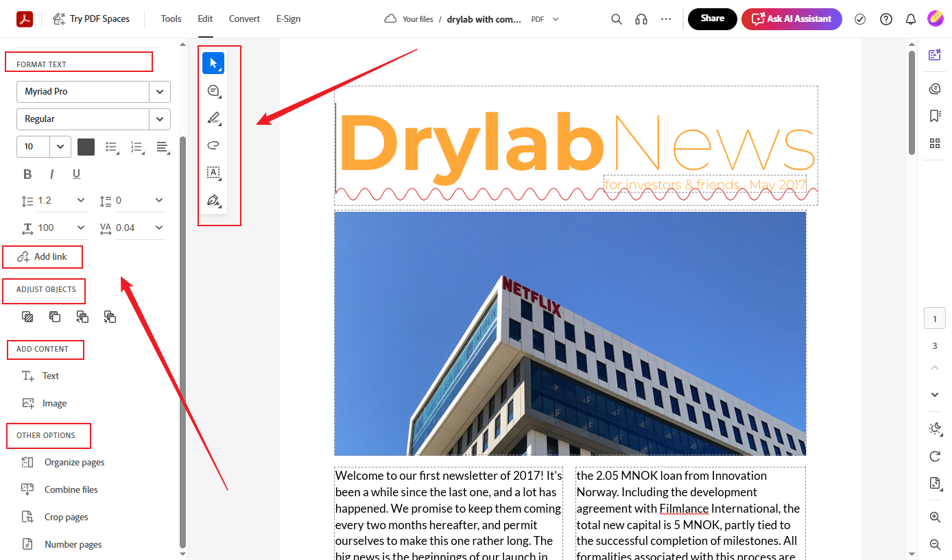Click the duplicate object icon under Adjust Objects
The width and height of the screenshot is (952, 560).
[54, 316]
